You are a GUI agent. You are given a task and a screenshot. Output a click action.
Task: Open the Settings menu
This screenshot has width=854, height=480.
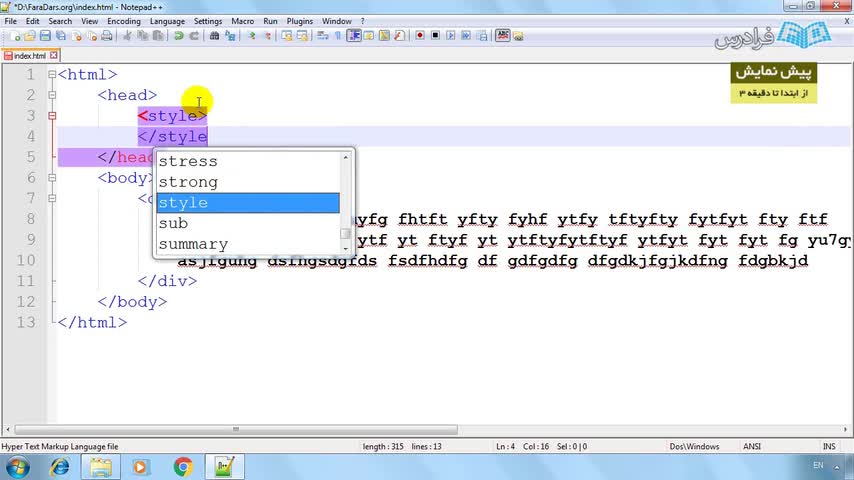208,21
